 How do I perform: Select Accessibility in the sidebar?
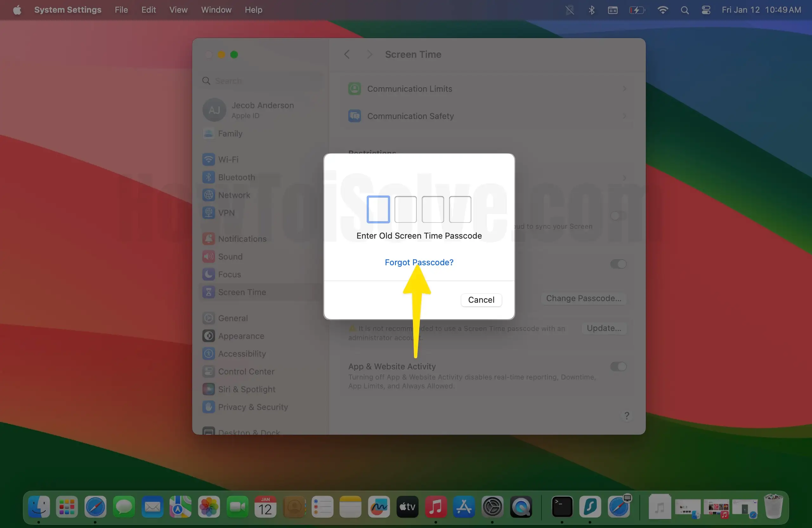pyautogui.click(x=241, y=353)
